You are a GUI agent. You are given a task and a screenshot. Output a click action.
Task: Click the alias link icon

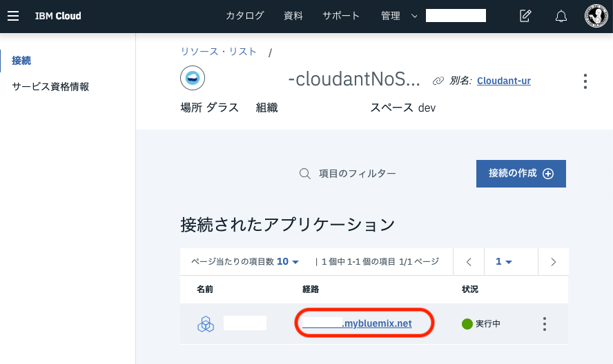pos(438,81)
